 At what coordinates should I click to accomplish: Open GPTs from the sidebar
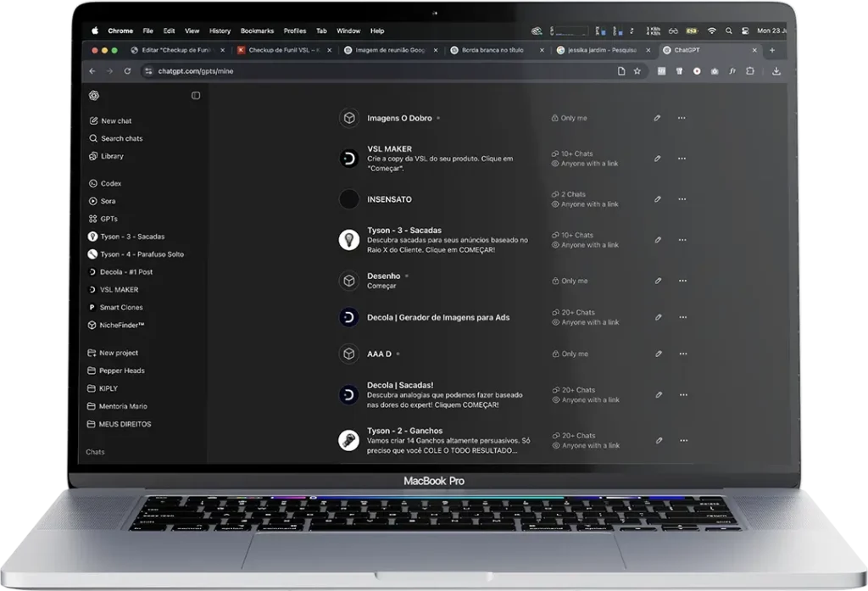[x=103, y=219]
